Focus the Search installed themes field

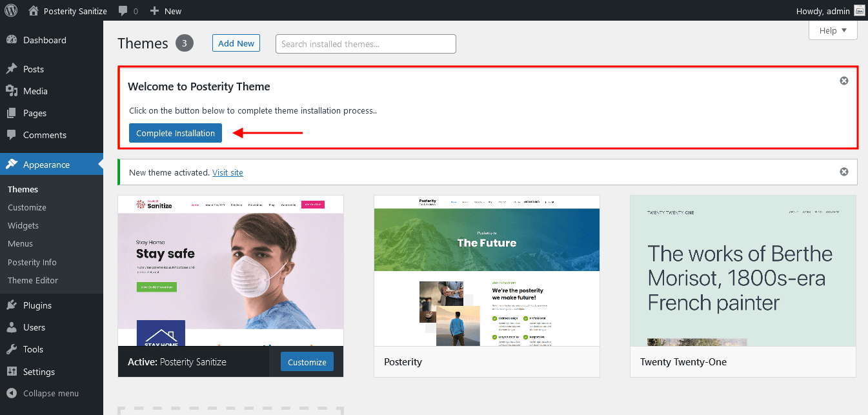click(366, 44)
